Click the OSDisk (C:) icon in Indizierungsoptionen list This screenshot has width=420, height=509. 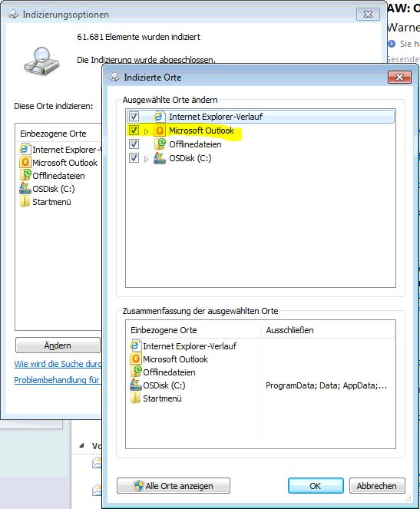(25, 188)
